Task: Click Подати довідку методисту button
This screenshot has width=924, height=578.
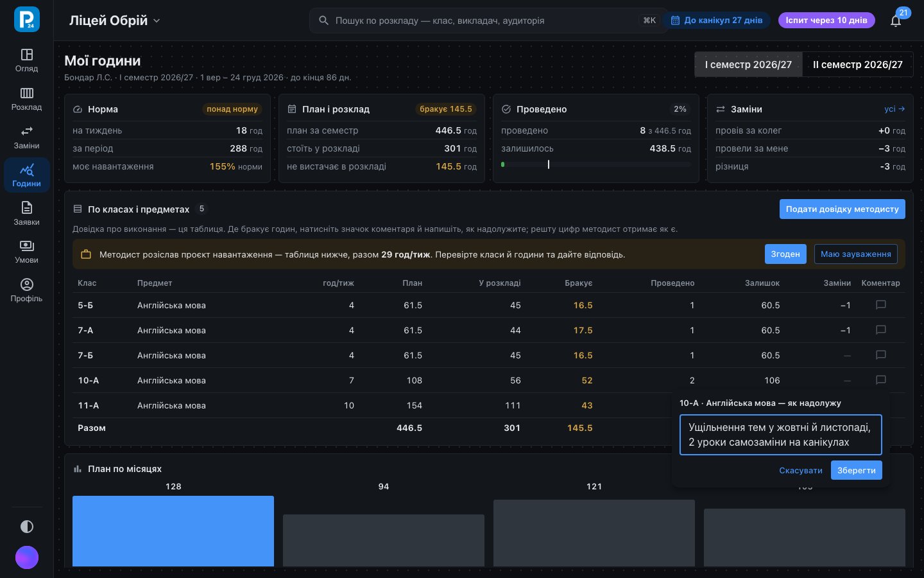Action: 842,209
